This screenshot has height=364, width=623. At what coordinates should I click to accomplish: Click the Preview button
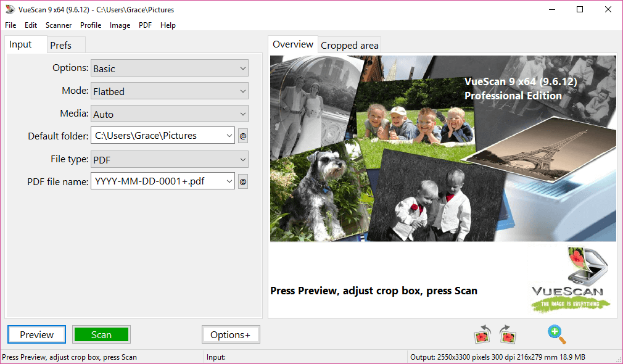(x=36, y=334)
